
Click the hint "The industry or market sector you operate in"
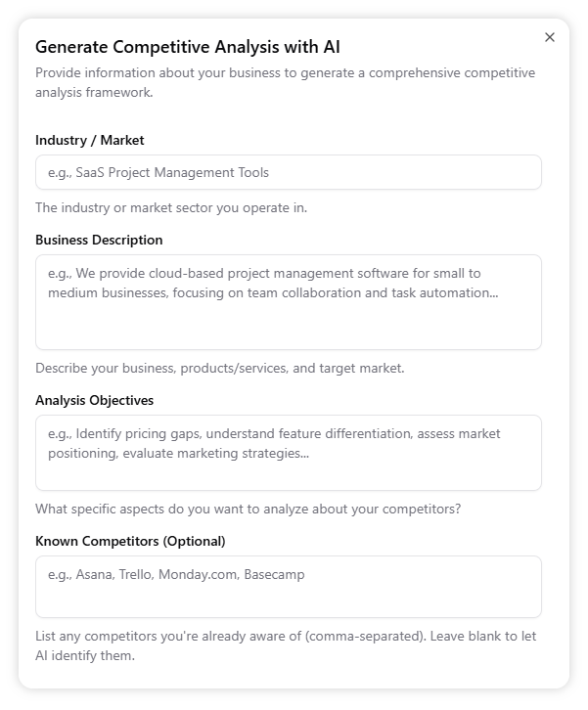171,207
